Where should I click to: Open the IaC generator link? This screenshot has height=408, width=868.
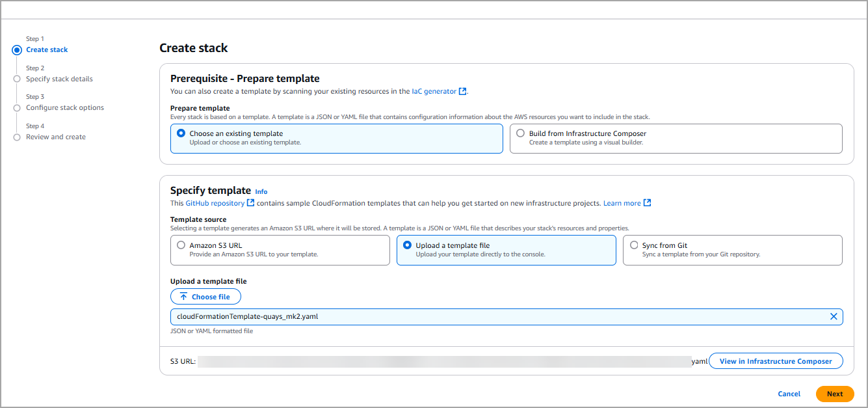tap(434, 92)
